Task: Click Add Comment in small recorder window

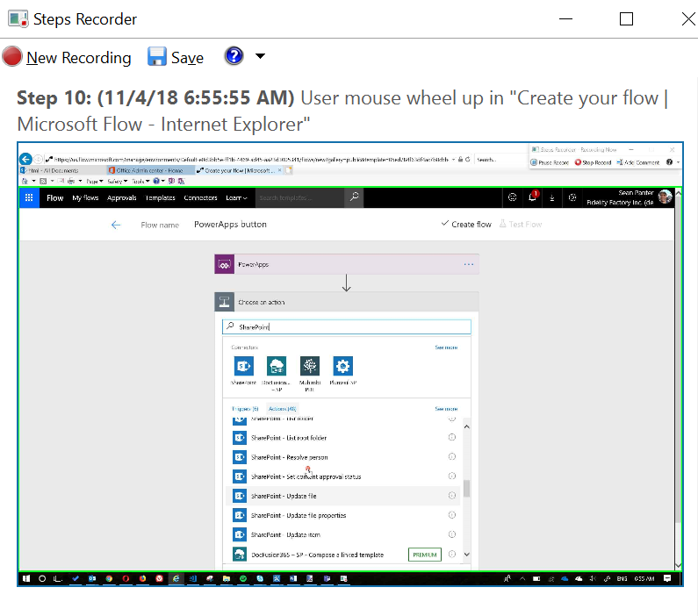Action: (x=638, y=163)
